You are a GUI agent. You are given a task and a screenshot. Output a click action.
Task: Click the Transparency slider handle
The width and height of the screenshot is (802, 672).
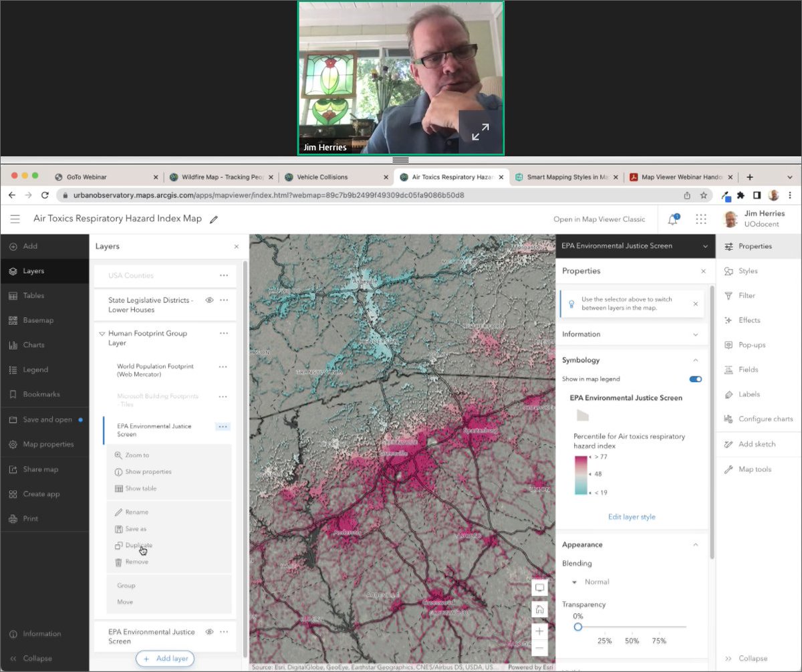(578, 627)
